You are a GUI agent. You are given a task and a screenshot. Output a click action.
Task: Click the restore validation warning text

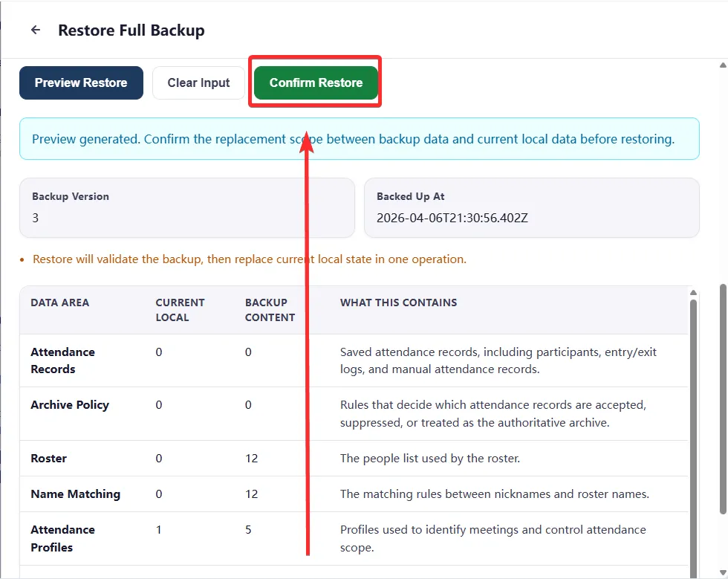[250, 259]
